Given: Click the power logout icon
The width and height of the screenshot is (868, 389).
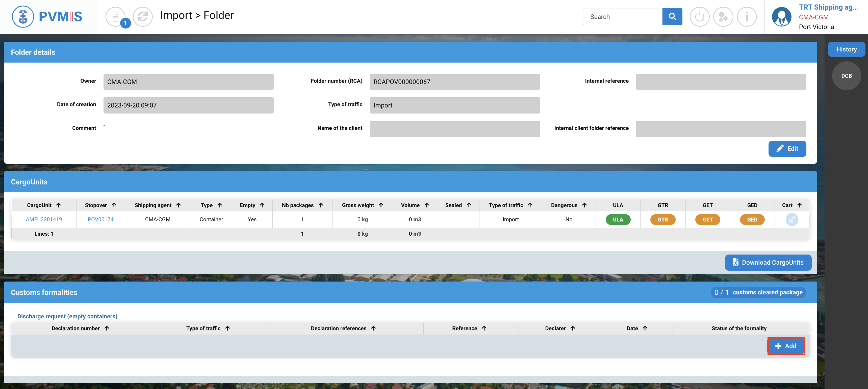Looking at the screenshot, I should coord(699,16).
